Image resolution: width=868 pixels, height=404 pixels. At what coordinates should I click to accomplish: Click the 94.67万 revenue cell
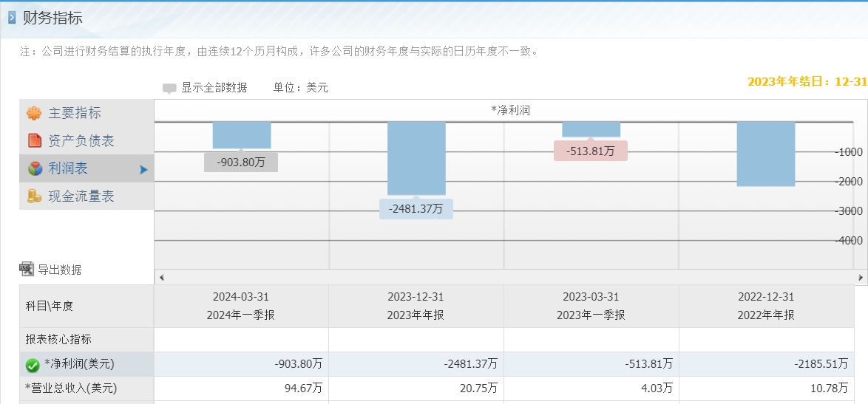tap(241, 388)
